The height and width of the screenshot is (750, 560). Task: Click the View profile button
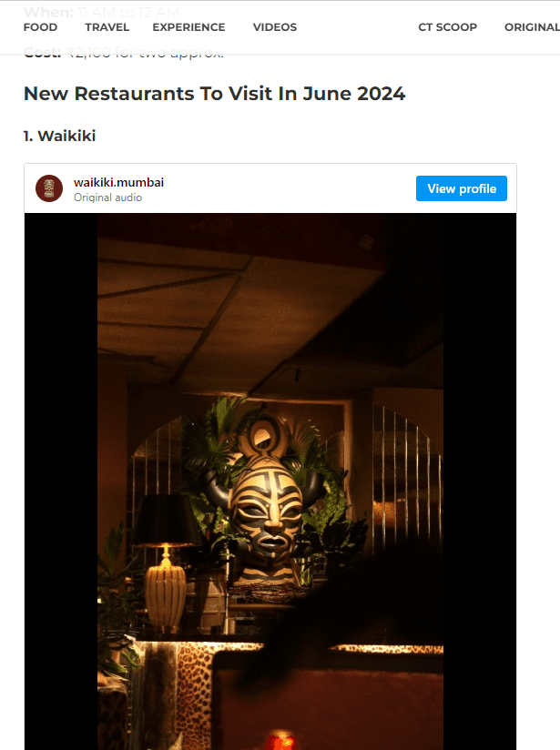462,188
